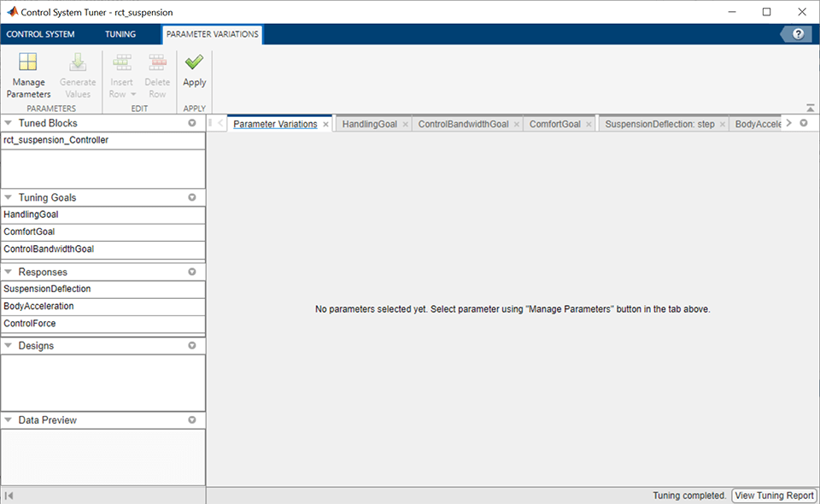The height and width of the screenshot is (504, 820).
Task: Select ControlBandwidthGoal in the Tuning Goals list
Action: pyautogui.click(x=103, y=249)
